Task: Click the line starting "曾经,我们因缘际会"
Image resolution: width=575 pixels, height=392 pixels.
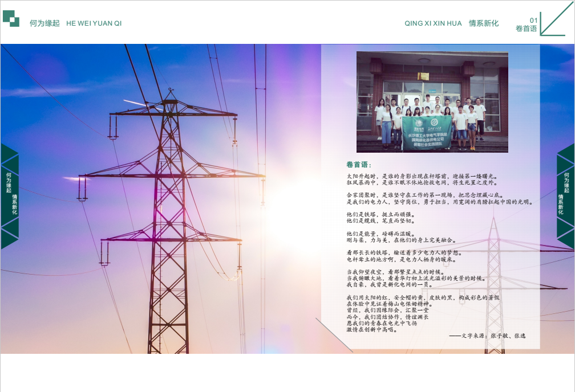Action: click(388, 311)
